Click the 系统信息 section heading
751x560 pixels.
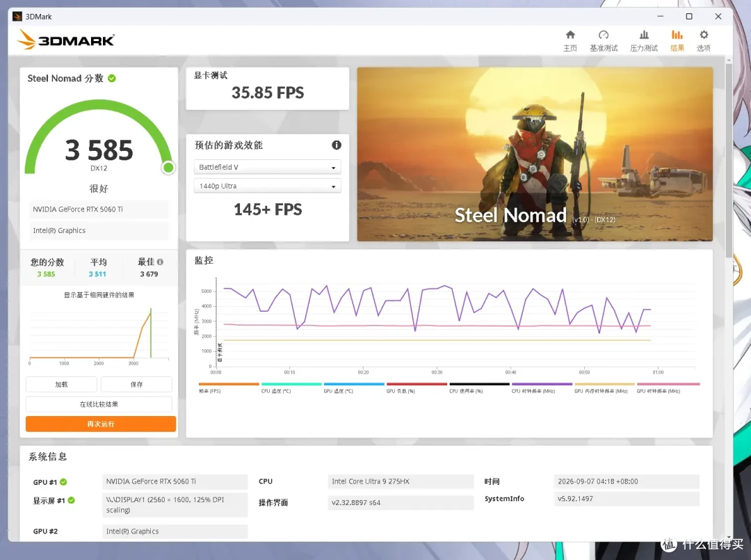click(47, 457)
